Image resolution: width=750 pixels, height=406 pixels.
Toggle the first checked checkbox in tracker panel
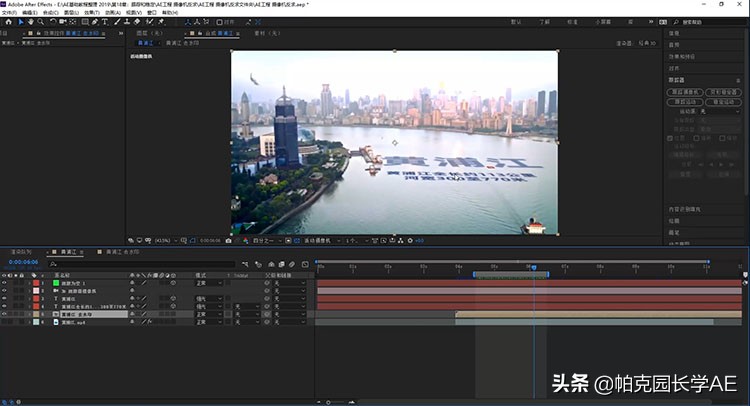click(x=670, y=138)
